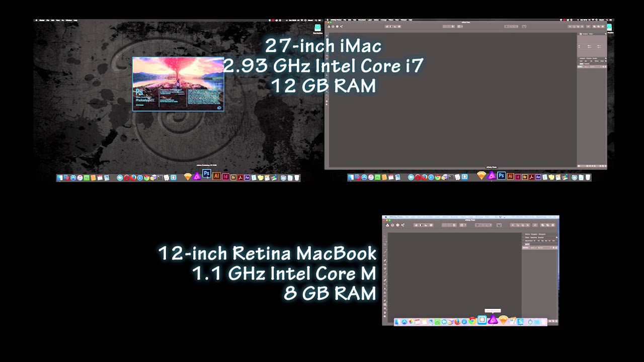Open App Store in the right iMac dock
This screenshot has width=644, height=362.
point(364,177)
